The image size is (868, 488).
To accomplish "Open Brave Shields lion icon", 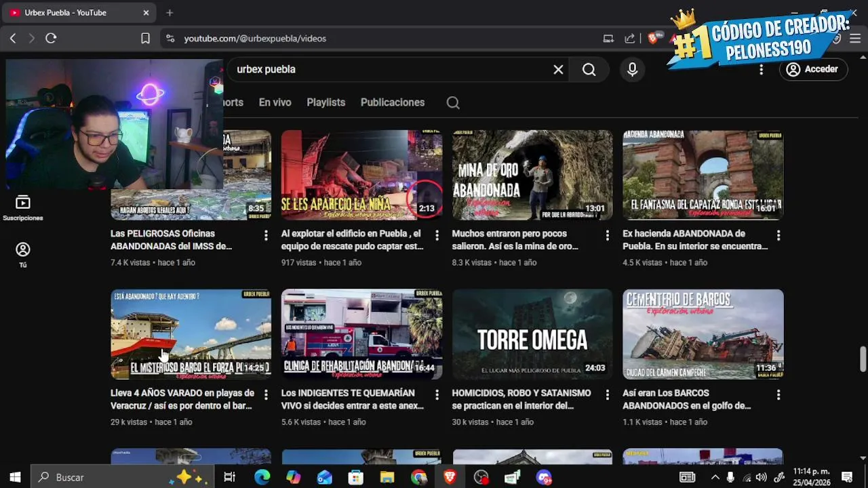I will (x=652, y=39).
